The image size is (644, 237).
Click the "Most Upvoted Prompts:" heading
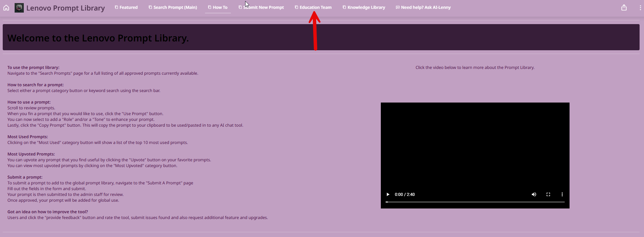tap(31, 154)
